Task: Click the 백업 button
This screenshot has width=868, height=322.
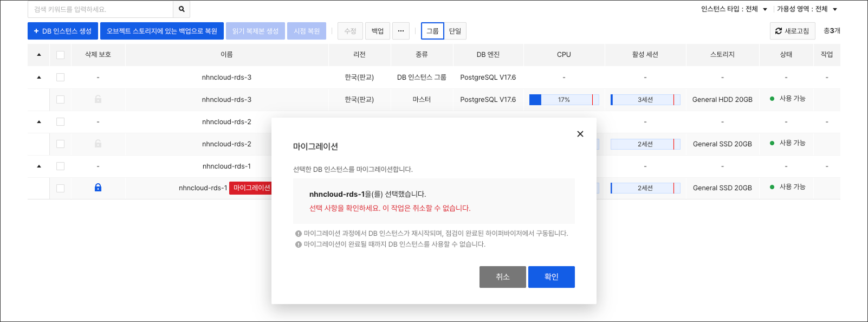Action: click(378, 31)
